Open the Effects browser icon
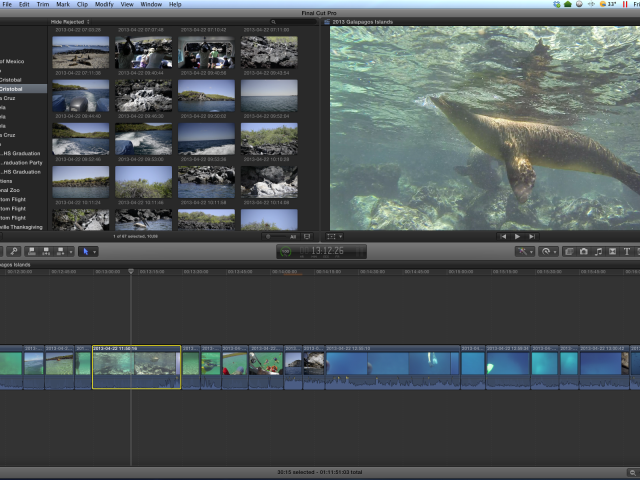Screen dimensions: 640x480 click(x=569, y=251)
